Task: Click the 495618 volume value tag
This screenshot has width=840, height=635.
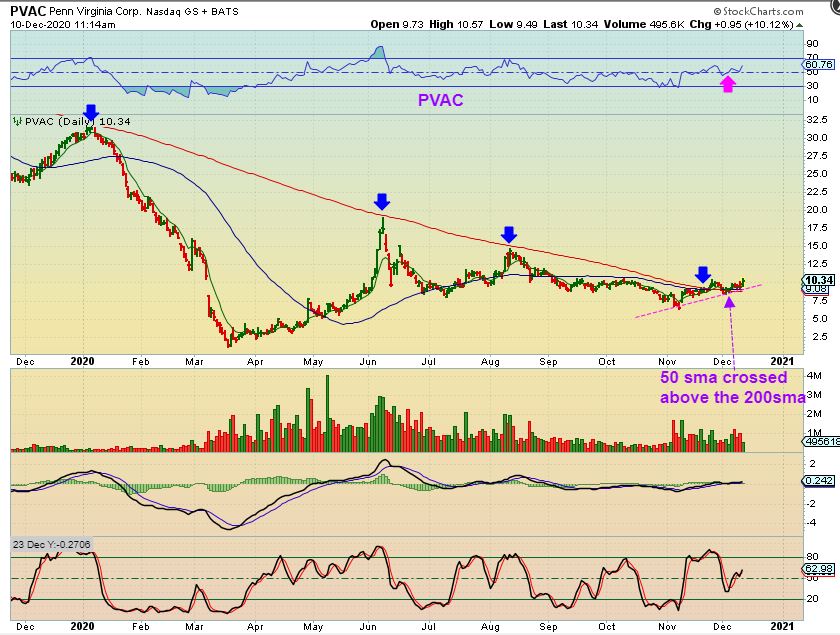Action: [x=821, y=442]
